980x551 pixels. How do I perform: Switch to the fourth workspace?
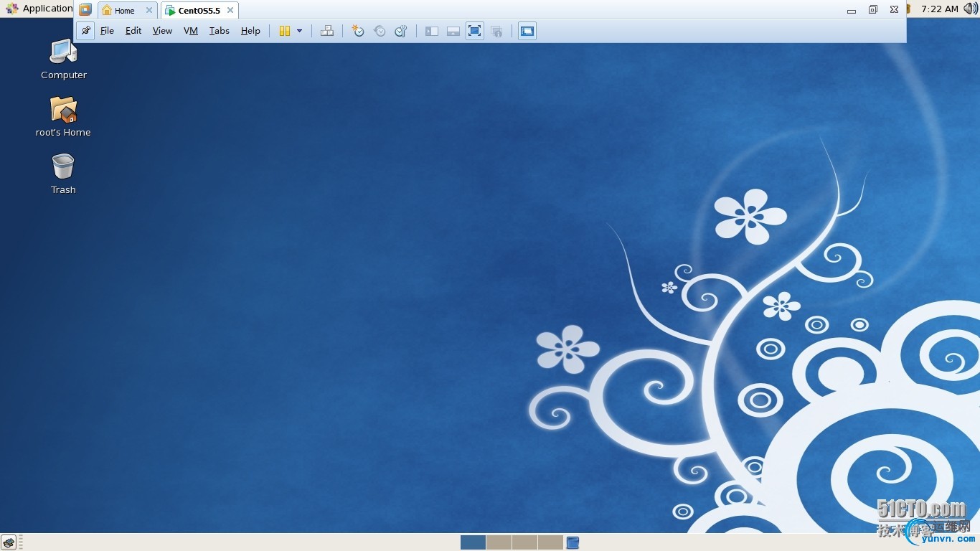[x=550, y=542]
